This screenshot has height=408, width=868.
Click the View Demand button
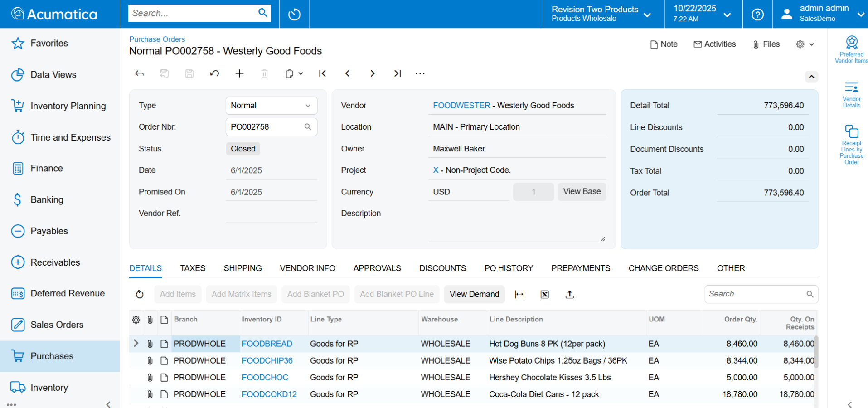coord(474,294)
